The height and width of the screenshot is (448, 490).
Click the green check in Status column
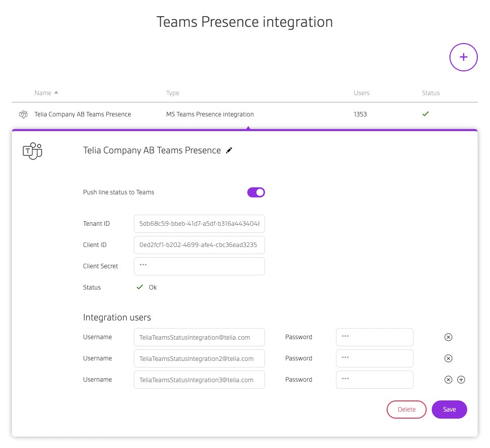point(425,114)
